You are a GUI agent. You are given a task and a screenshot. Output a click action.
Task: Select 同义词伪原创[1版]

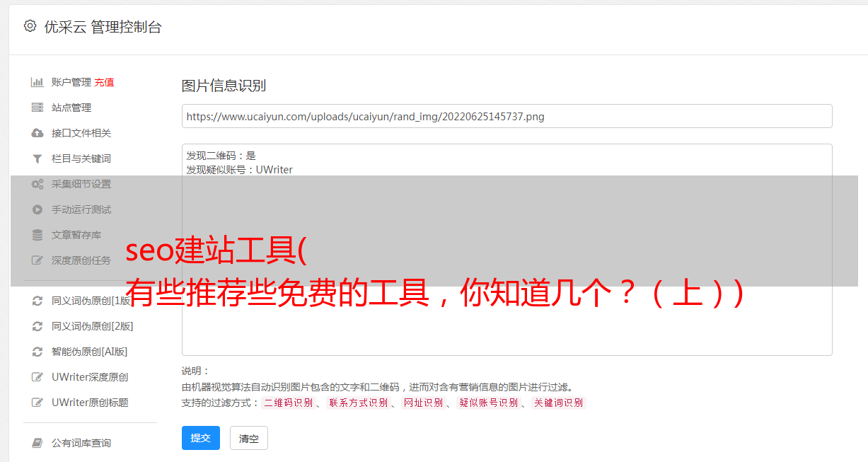click(x=92, y=301)
